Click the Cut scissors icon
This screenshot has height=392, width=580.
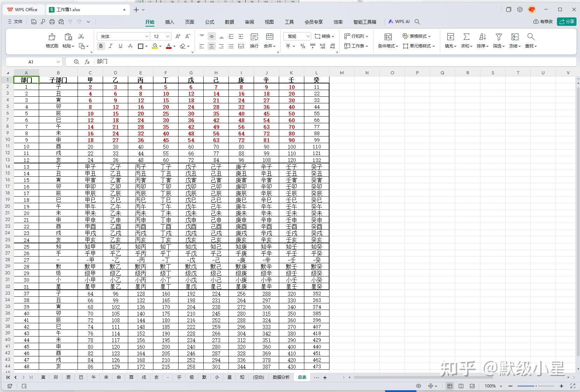(x=81, y=36)
